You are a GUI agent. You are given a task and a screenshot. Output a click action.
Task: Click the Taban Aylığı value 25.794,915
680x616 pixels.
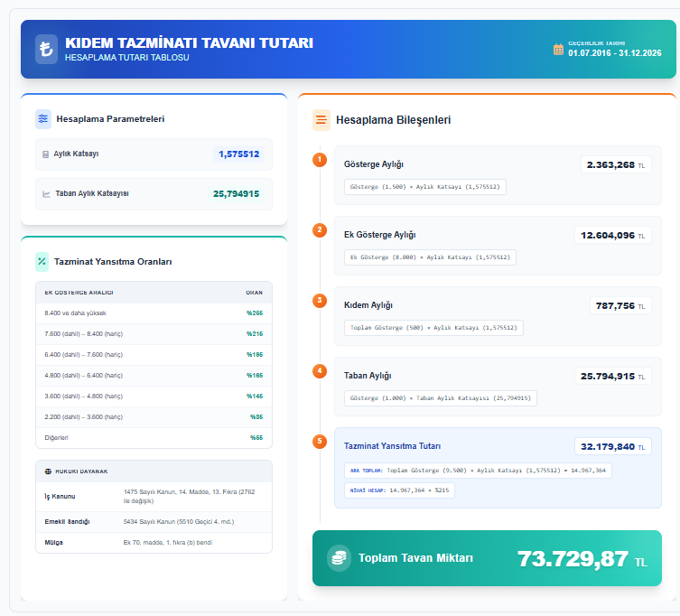[613, 376]
